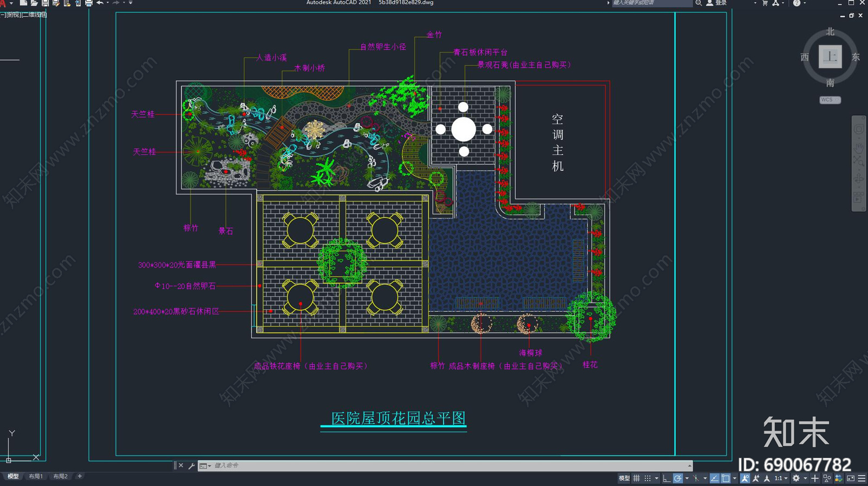Click the 医院屋顶花园总平图 drawing title

pos(398,418)
